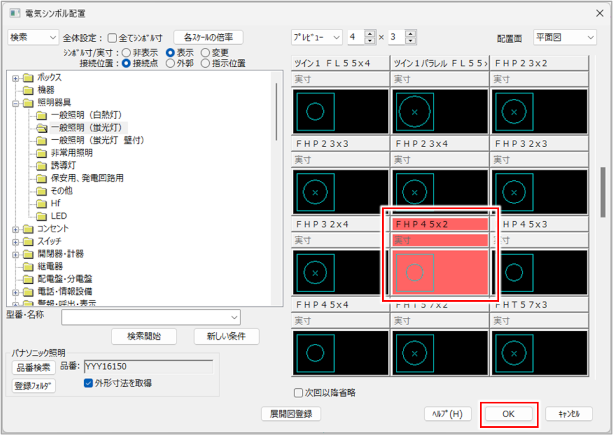The image size is (613, 435).
Task: Check the 次回以降省略 option
Action: coord(299,392)
